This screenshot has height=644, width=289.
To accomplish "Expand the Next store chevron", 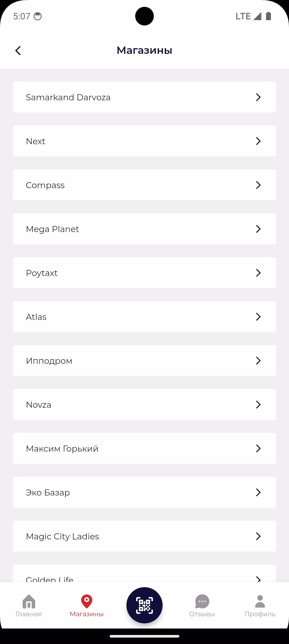I will 258,141.
